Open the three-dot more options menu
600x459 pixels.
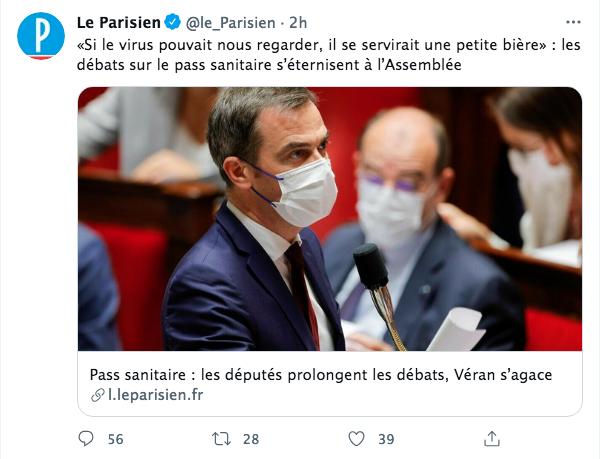573,22
